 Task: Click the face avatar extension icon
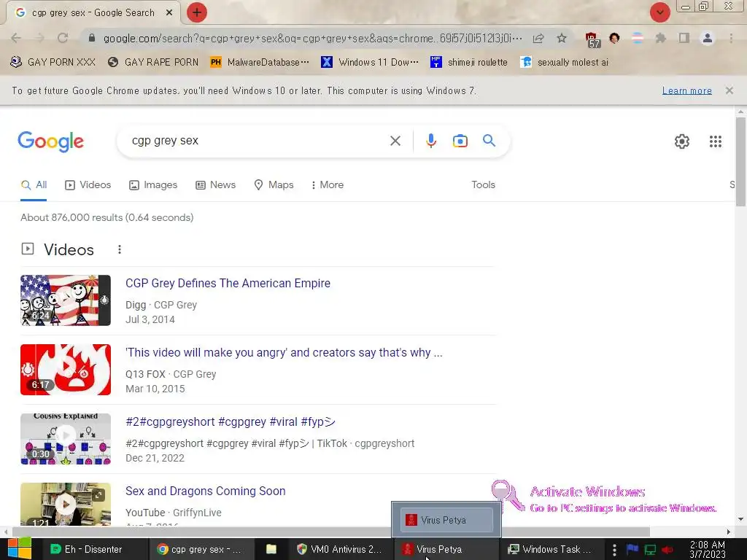[x=614, y=38]
